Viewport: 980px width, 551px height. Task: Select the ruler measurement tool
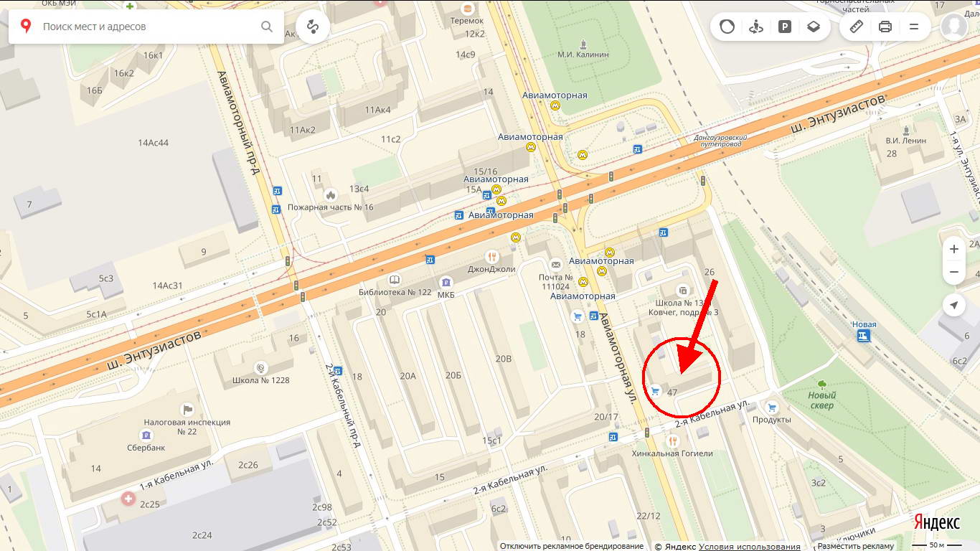856,27
